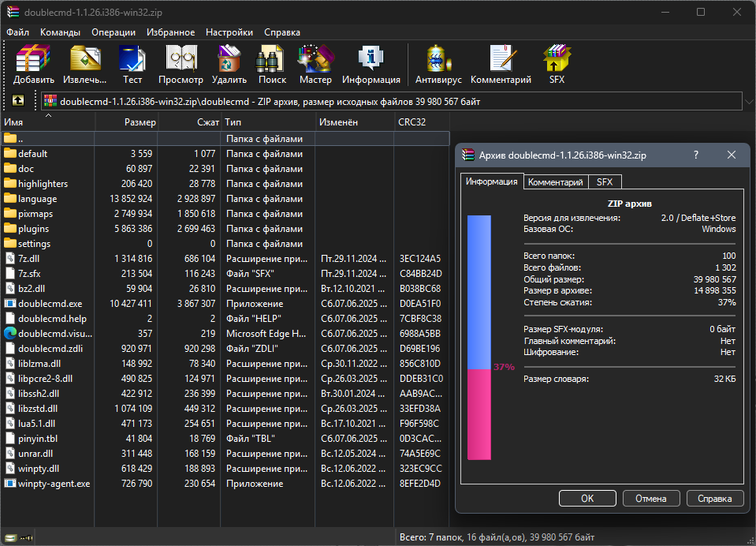
Task: Click the Отмена button
Action: coord(651,498)
